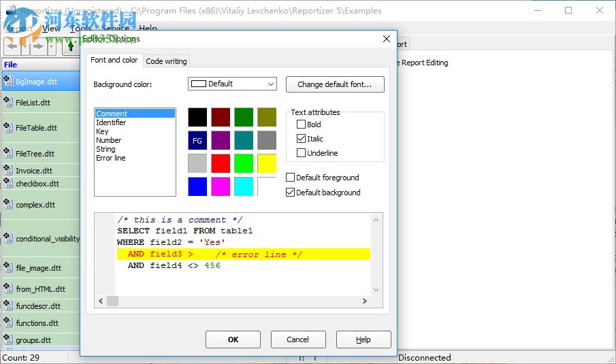Click preview vertical scrollbar down arrow
Image resolution: width=616 pixels, height=364 pixels.
[376, 290]
